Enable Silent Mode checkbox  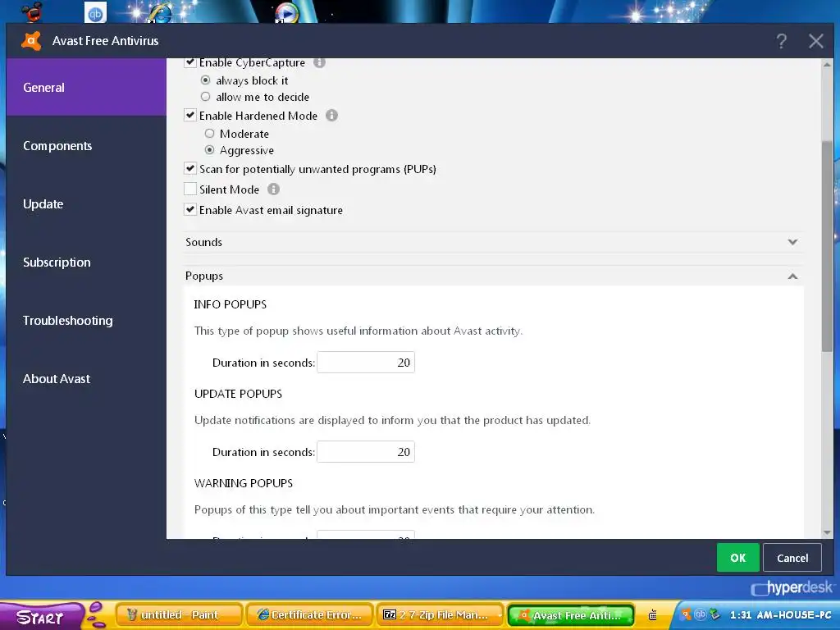[x=190, y=189]
